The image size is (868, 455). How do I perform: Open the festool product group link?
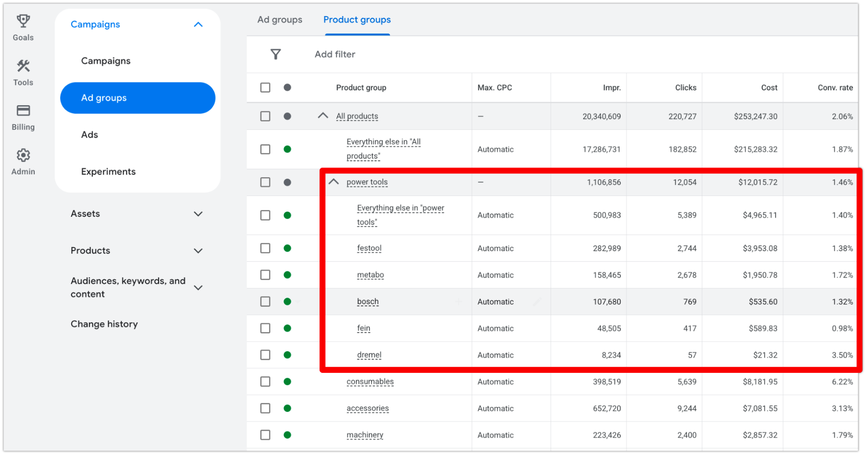click(x=369, y=248)
